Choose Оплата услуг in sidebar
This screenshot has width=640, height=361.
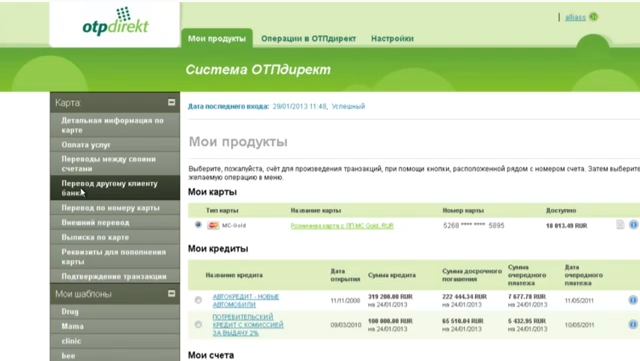tap(115, 145)
